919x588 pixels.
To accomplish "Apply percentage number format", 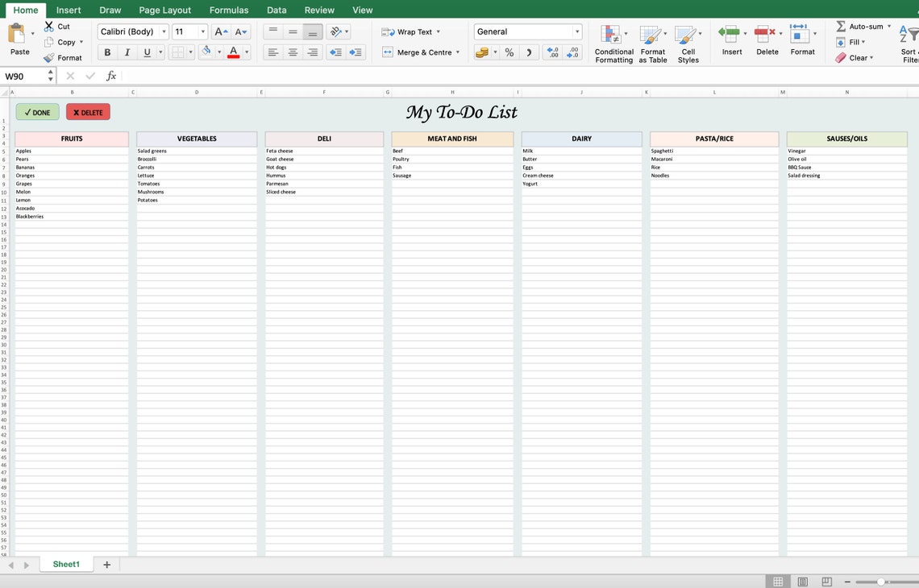I will click(509, 51).
